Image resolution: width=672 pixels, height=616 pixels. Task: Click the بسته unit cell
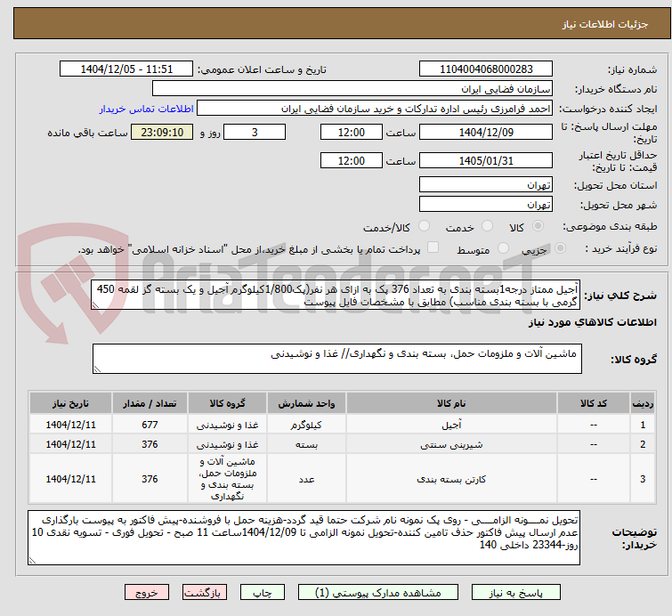click(x=306, y=444)
